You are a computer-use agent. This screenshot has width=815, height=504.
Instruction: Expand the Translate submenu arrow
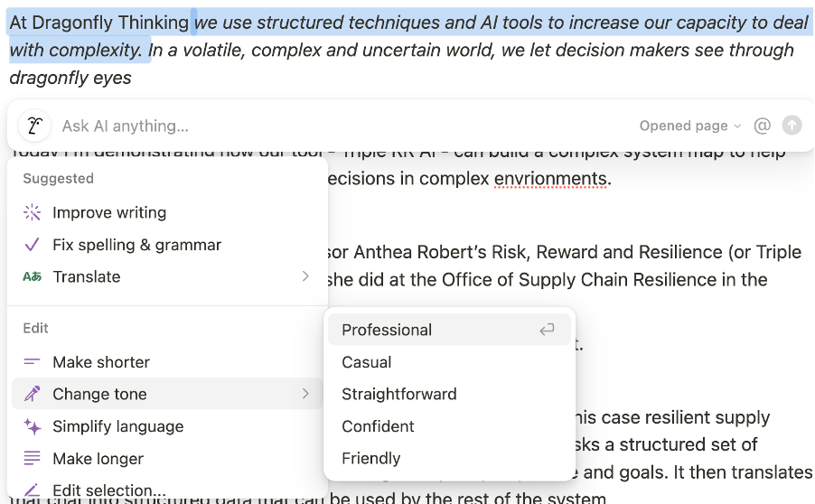click(x=305, y=276)
